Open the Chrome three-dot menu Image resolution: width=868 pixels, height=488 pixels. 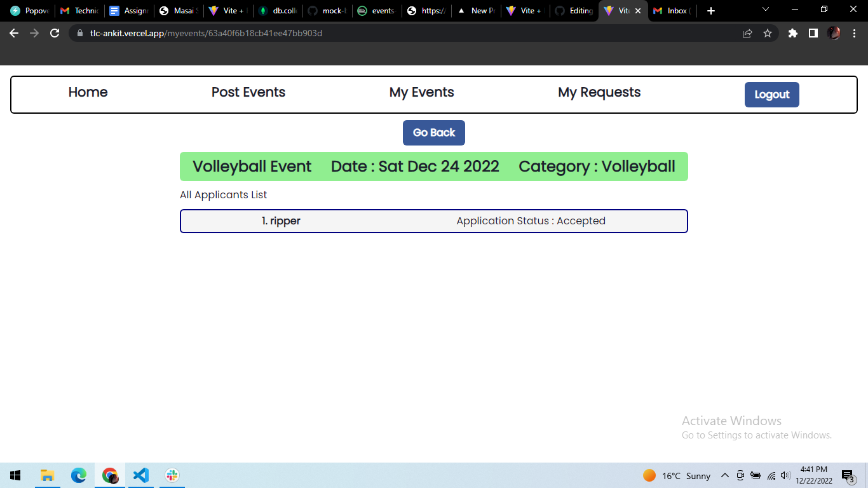[x=855, y=33]
